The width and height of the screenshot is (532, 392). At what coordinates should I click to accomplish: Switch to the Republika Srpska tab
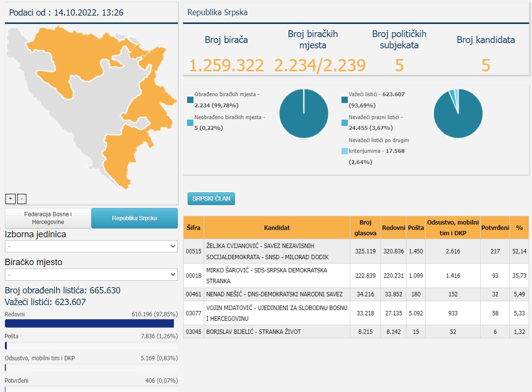coord(134,218)
